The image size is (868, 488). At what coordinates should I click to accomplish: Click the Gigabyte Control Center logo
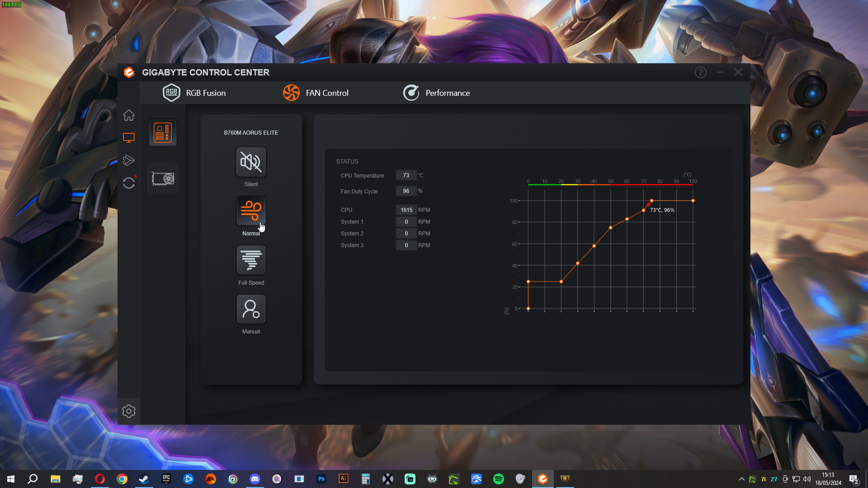[x=129, y=72]
